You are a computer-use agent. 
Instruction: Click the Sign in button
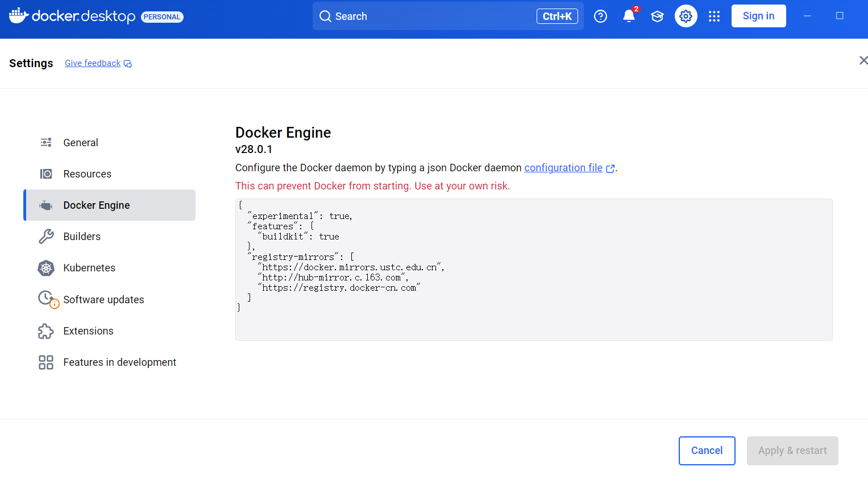coord(758,16)
